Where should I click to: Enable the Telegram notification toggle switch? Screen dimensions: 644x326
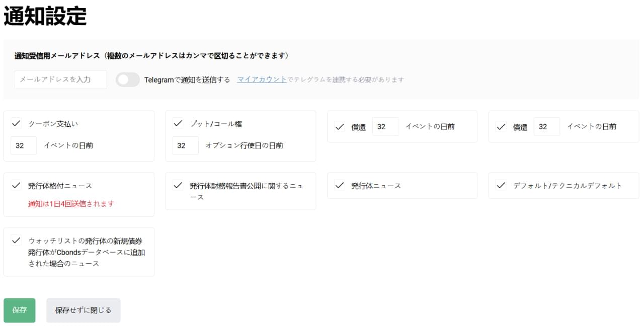[127, 79]
